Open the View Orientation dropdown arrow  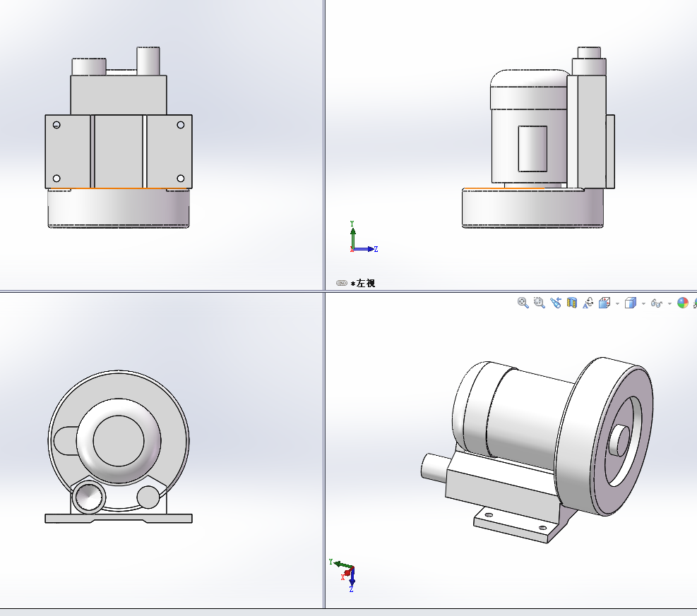tap(617, 304)
